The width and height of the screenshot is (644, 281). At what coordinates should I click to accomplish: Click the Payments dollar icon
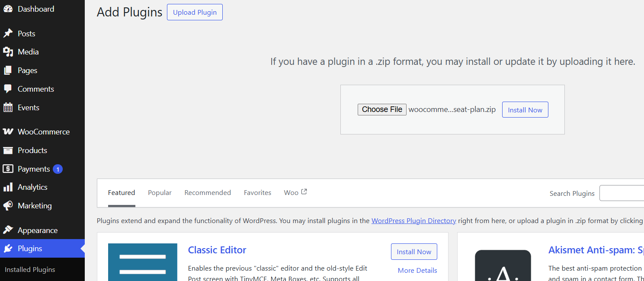click(x=8, y=169)
